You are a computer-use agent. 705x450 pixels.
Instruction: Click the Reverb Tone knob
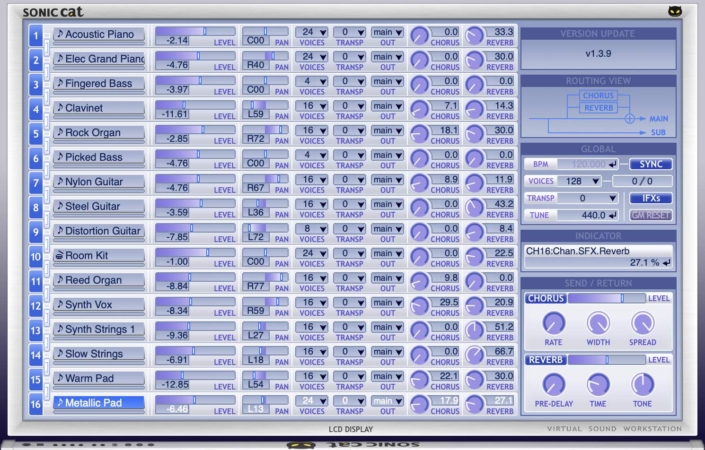643,384
